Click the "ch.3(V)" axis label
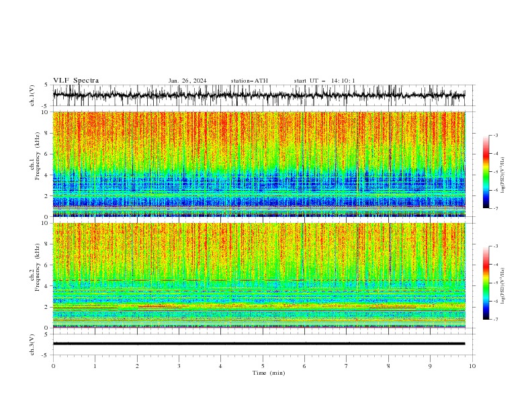 click(x=32, y=345)
